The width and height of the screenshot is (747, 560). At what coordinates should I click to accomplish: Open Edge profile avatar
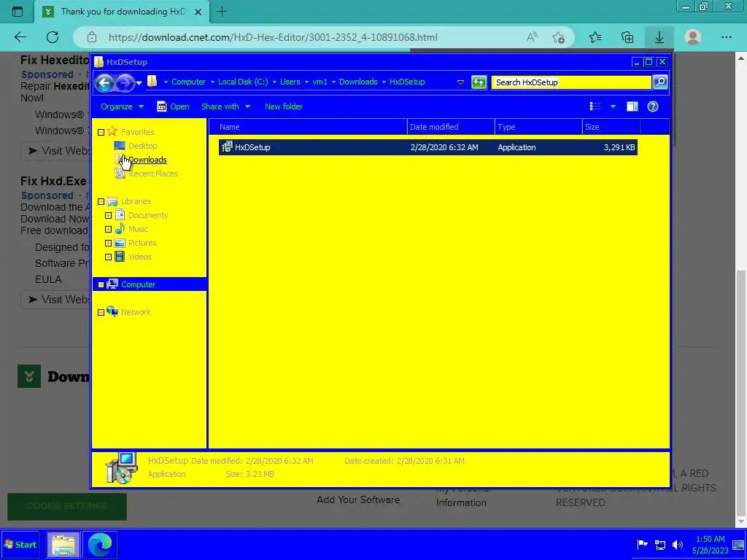click(x=693, y=37)
